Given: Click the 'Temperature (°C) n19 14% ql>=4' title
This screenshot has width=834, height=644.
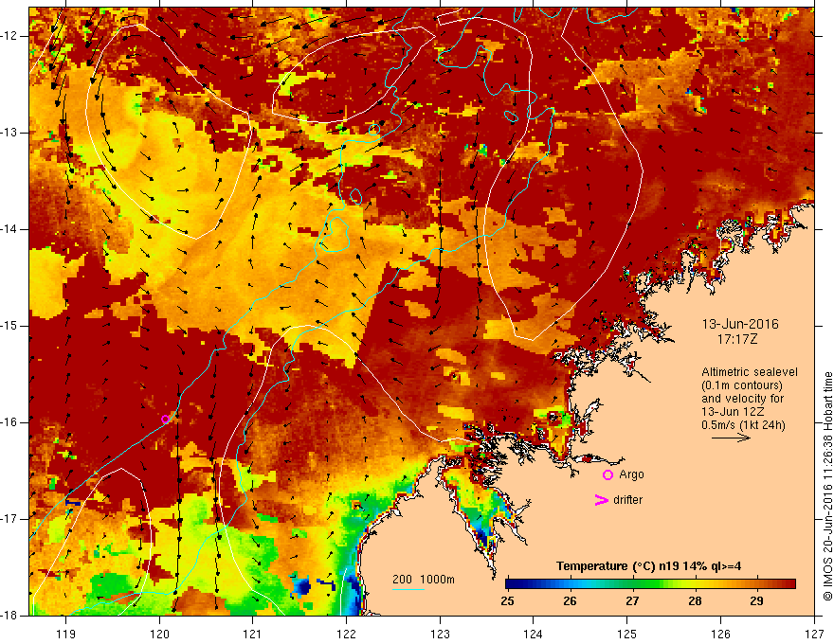Looking at the screenshot, I should click(x=649, y=566).
